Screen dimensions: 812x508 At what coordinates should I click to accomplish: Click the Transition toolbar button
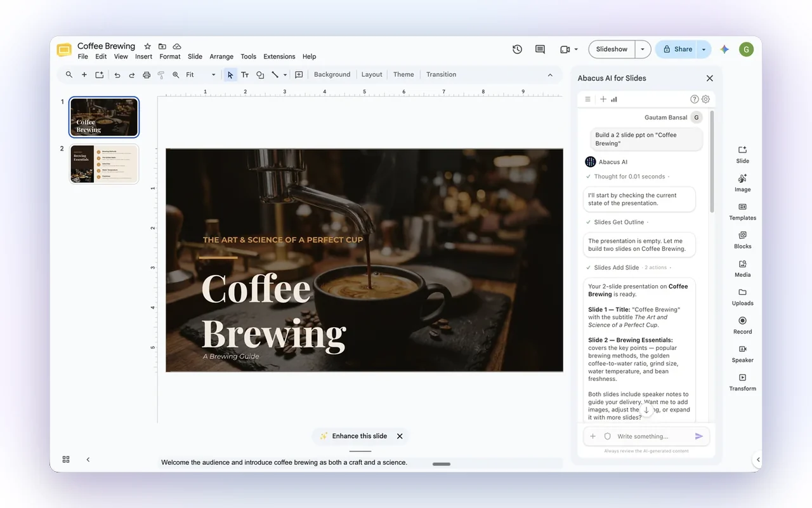441,75
